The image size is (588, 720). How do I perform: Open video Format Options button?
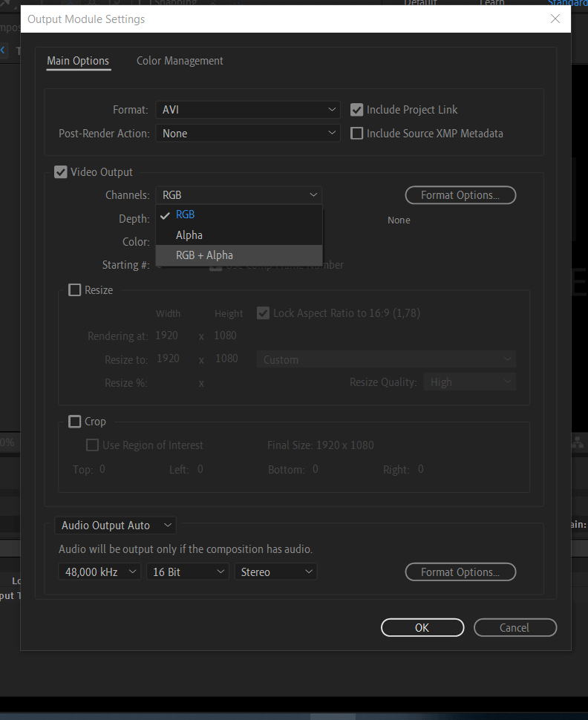(x=460, y=195)
